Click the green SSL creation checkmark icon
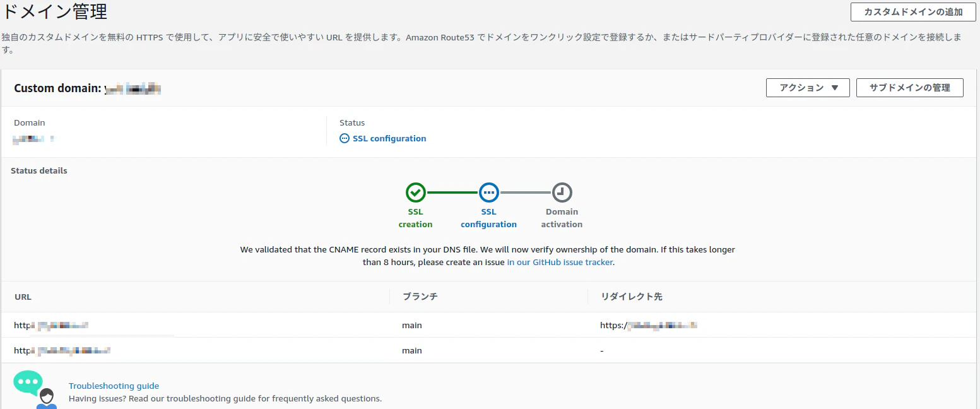 [x=415, y=193]
